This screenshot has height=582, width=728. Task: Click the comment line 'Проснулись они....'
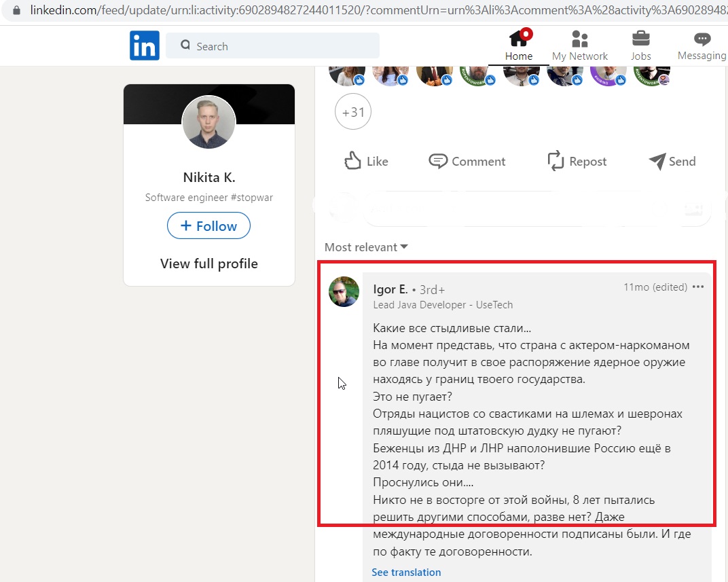(423, 482)
